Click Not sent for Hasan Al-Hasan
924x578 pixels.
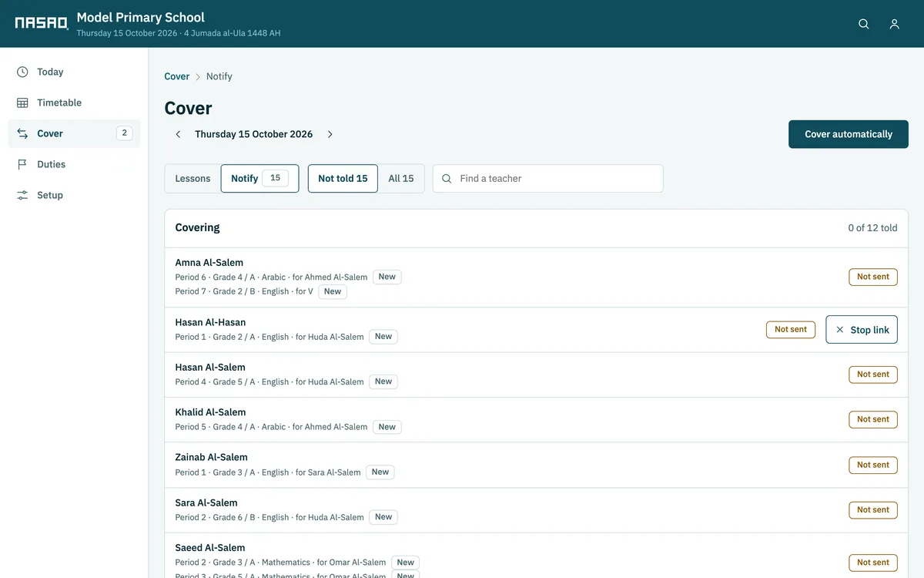(791, 329)
